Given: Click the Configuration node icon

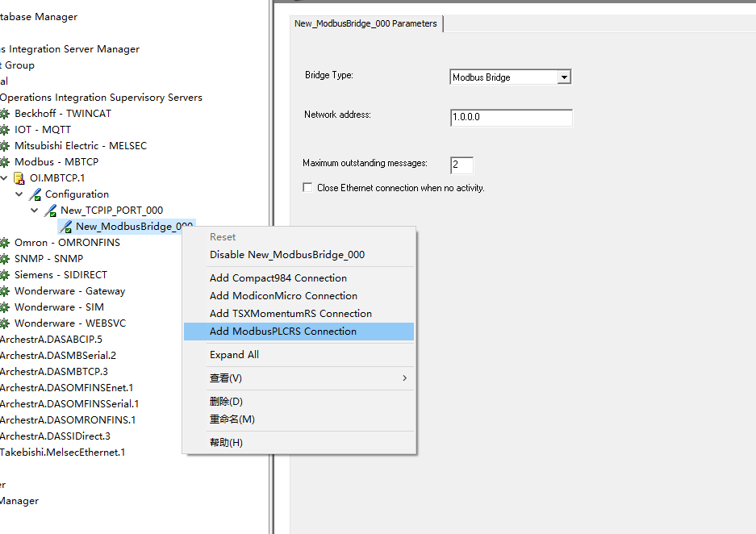Looking at the screenshot, I should point(35,194).
